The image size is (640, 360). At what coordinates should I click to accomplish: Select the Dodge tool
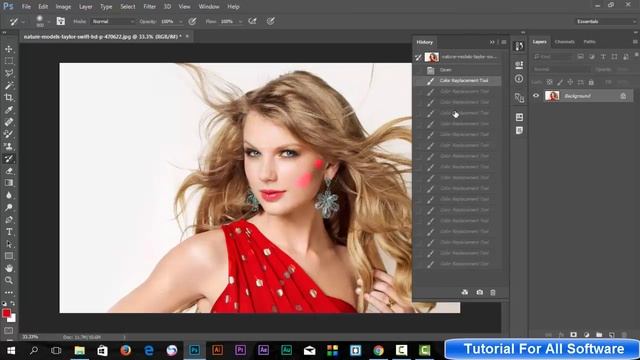(x=9, y=207)
